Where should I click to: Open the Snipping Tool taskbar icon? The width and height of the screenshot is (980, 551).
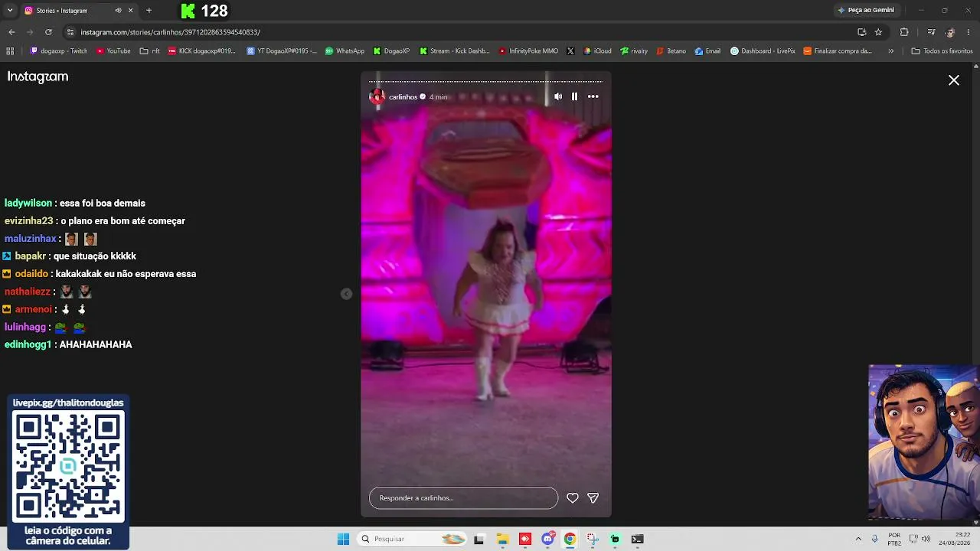pyautogui.click(x=593, y=539)
